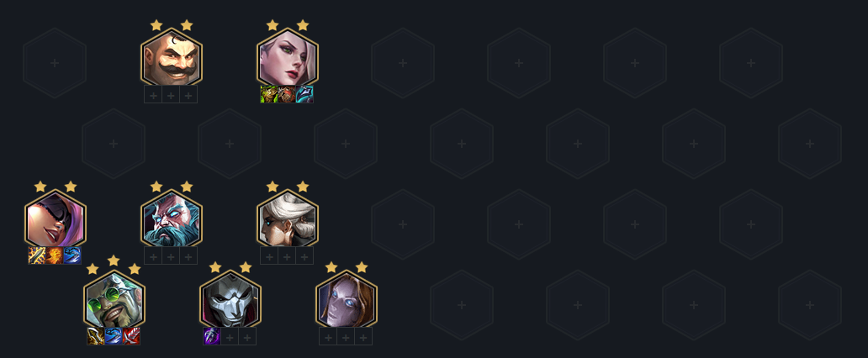Screen dimensions: 868x358
Task: Click the purple claw item on Jhin
Action: coord(212,336)
